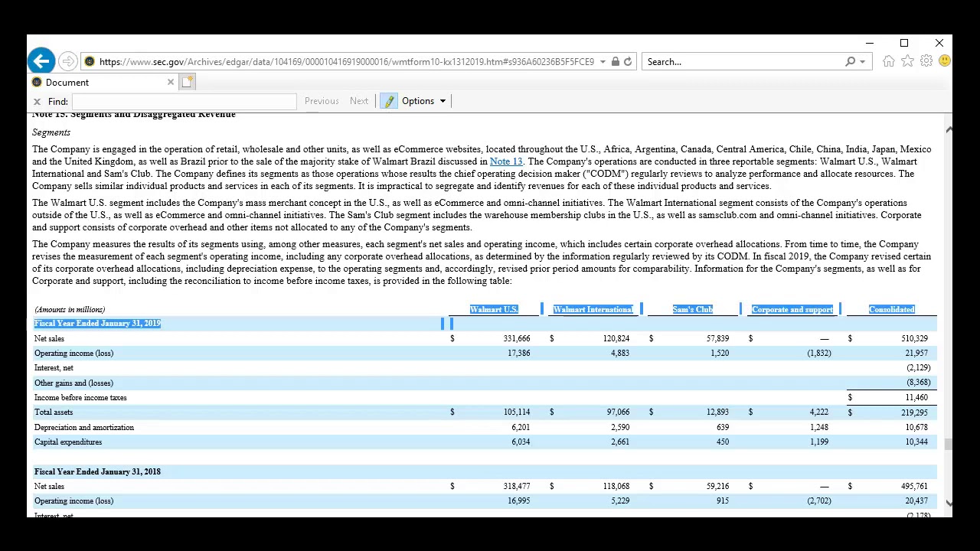Click the 10,344 capital expenditures value
Image resolution: width=980 pixels, height=551 pixels.
[x=916, y=442]
